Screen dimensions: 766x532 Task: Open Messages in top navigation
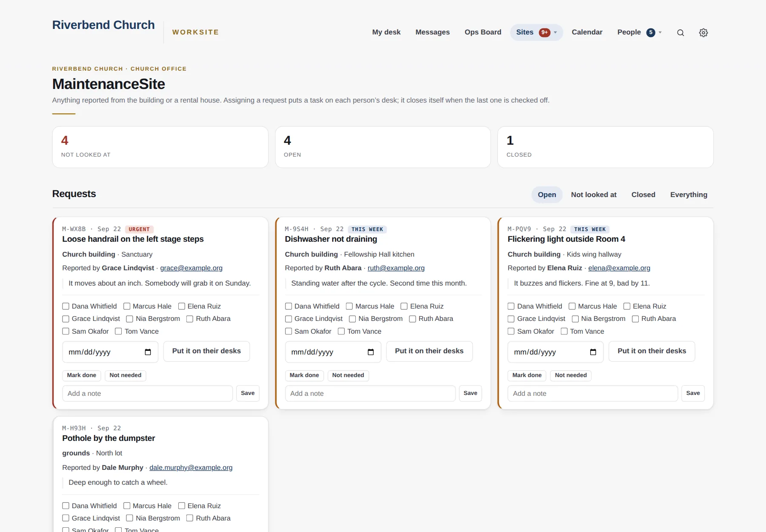pyautogui.click(x=432, y=32)
